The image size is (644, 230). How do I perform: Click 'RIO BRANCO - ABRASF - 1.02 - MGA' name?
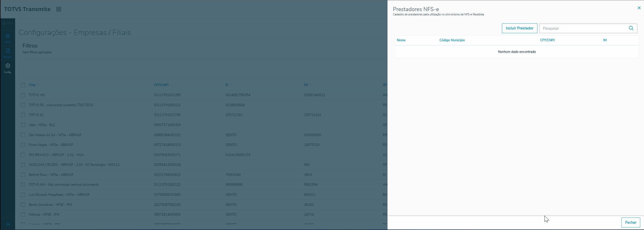coord(56,155)
